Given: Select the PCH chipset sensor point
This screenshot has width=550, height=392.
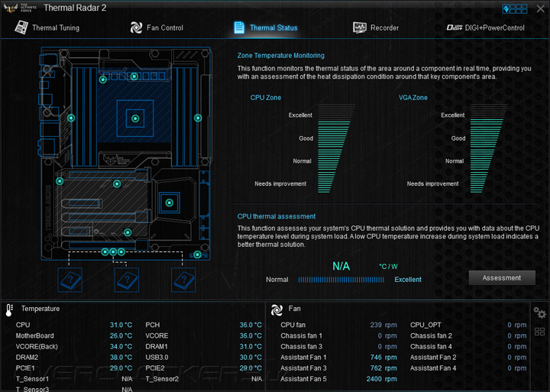Looking at the screenshot, I should [x=170, y=202].
